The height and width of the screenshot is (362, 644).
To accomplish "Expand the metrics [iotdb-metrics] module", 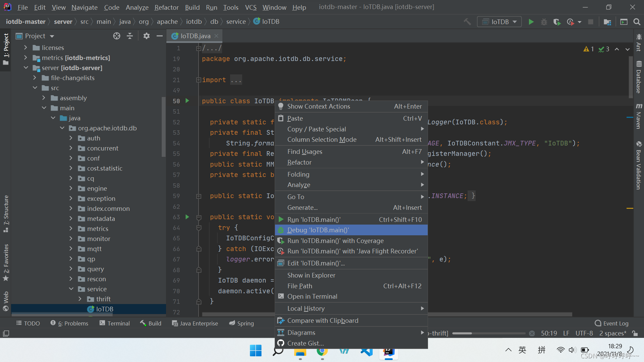I will click(25, 58).
